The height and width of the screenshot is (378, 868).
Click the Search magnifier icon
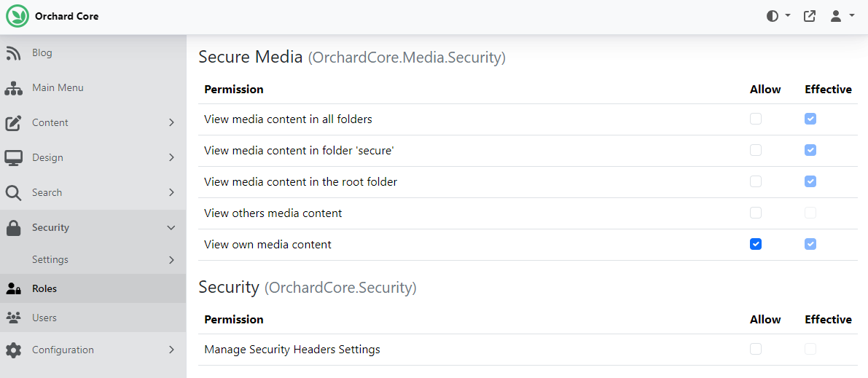(x=13, y=192)
